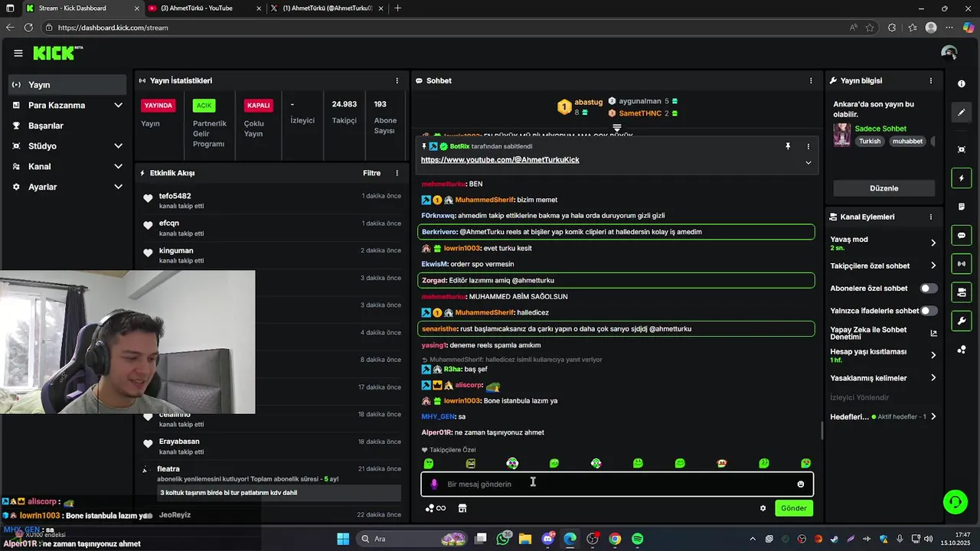Click MuhammedSherif username in 'bizim memet' message
The width and height of the screenshot is (980, 551).
(x=485, y=200)
